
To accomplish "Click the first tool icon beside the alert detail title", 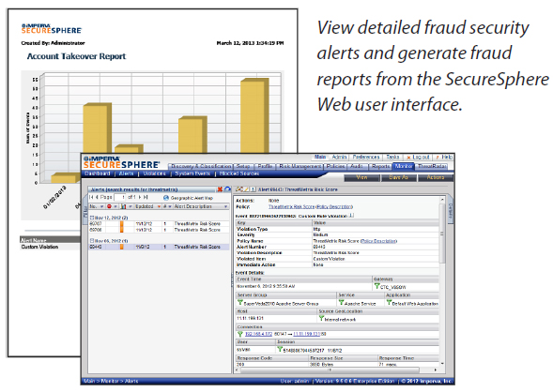I will pyautogui.click(x=238, y=189).
